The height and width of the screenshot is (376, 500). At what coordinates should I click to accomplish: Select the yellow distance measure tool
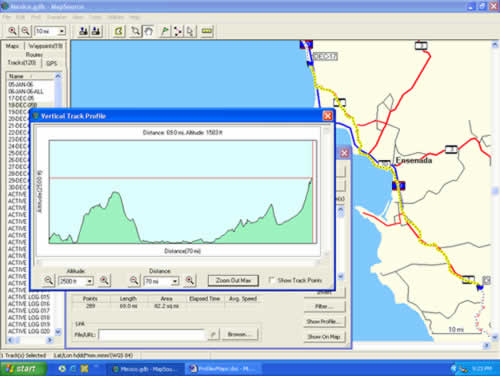207,31
